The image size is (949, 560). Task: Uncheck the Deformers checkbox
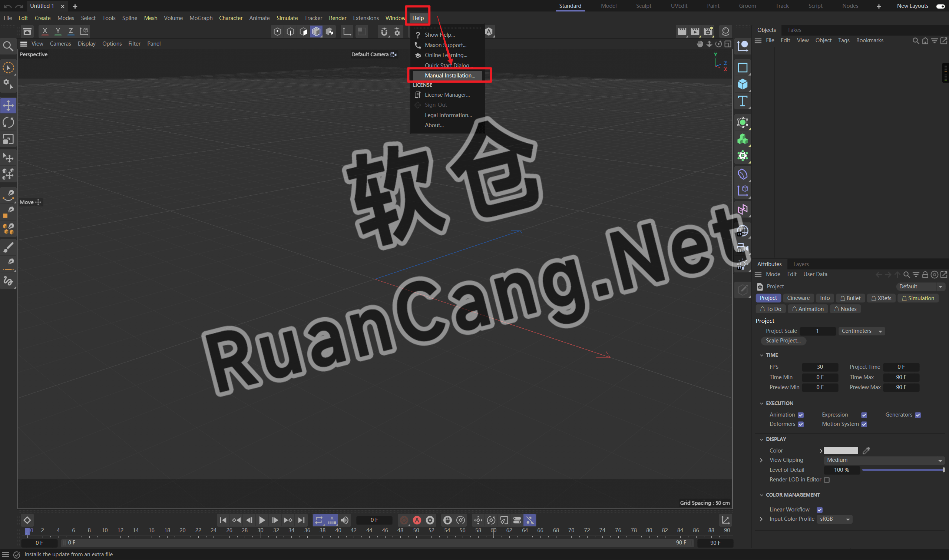[x=801, y=424]
